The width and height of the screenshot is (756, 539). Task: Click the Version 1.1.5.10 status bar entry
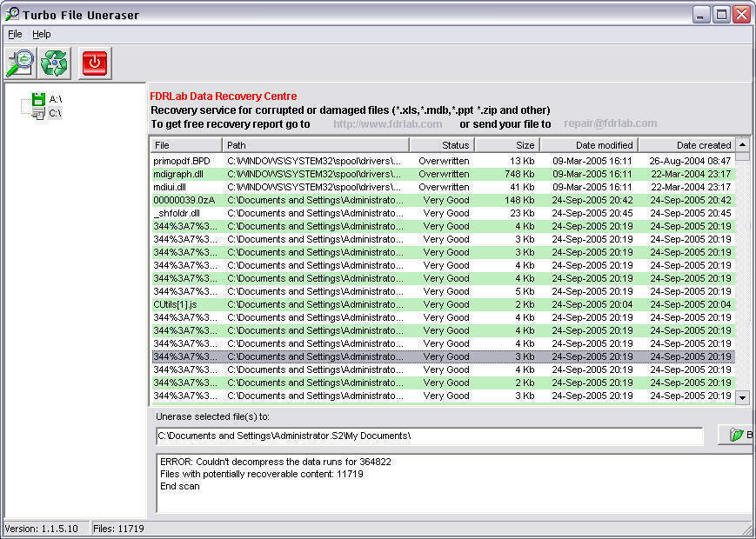(x=41, y=529)
